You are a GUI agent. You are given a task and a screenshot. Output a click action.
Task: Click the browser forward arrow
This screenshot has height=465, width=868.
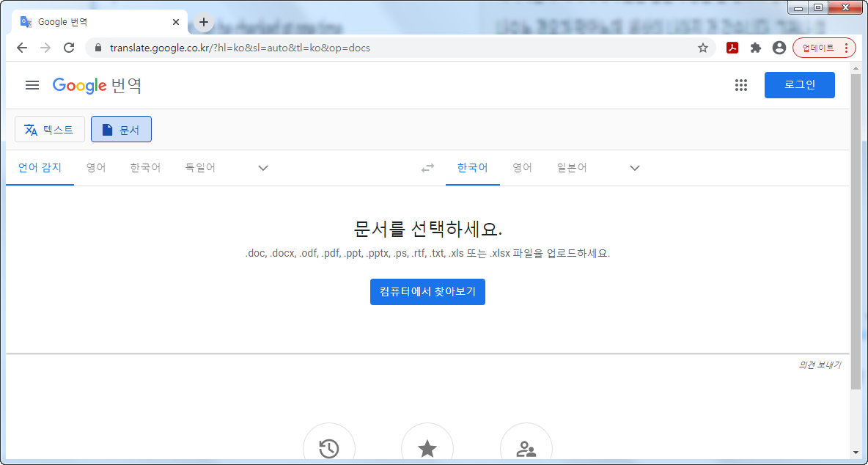(x=45, y=48)
